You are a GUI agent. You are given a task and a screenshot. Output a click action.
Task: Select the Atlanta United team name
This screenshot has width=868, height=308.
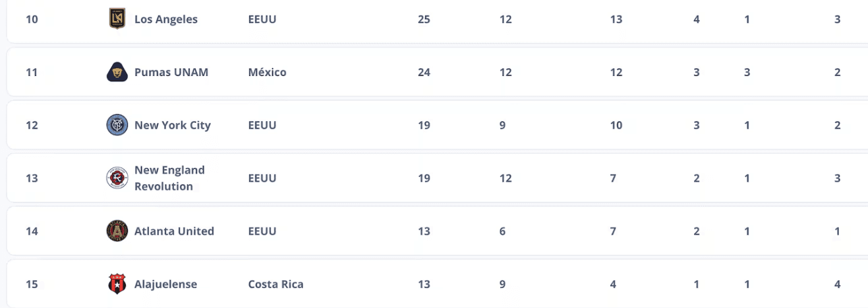pyautogui.click(x=174, y=231)
